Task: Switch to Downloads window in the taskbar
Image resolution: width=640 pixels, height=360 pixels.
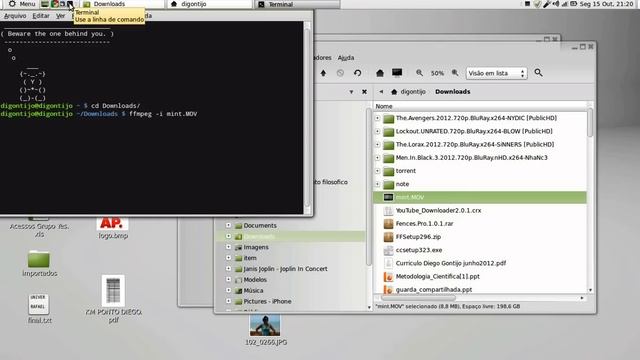Action: coord(122,4)
